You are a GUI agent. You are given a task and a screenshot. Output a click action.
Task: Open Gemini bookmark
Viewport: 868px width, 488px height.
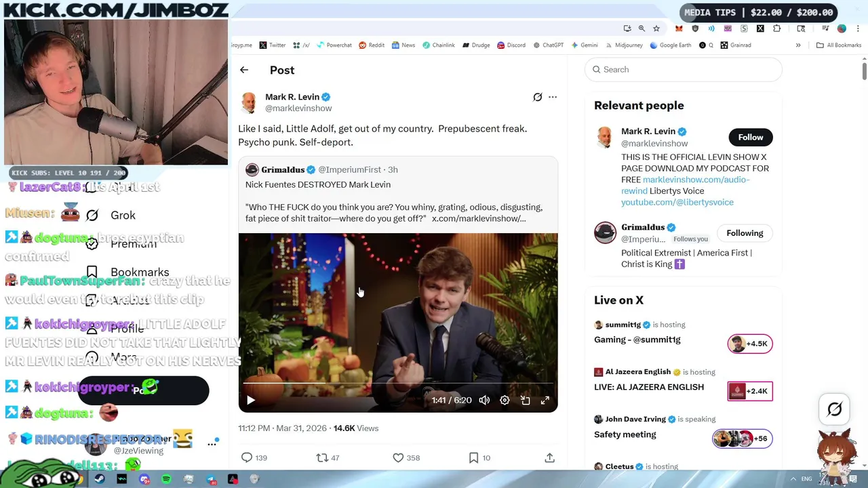[x=585, y=45]
